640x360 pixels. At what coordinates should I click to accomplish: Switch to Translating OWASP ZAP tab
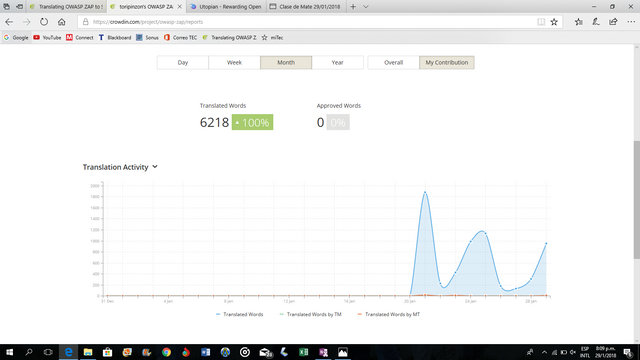point(67,7)
